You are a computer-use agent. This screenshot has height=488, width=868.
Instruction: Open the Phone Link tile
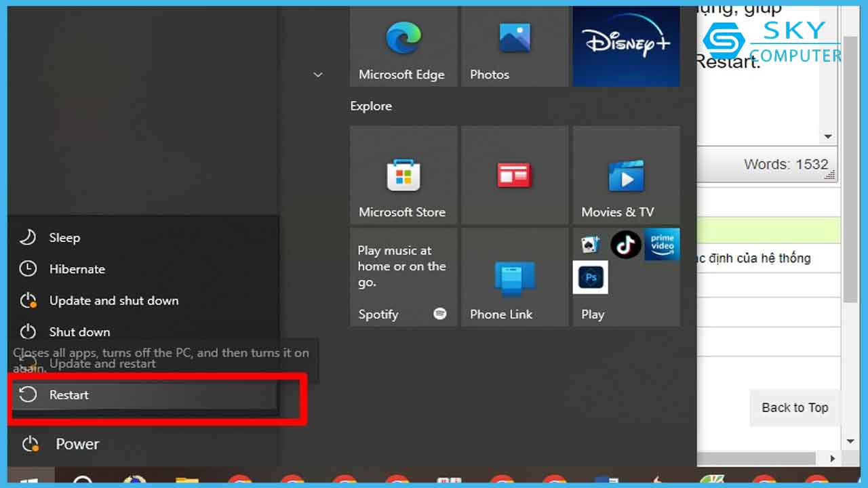515,277
